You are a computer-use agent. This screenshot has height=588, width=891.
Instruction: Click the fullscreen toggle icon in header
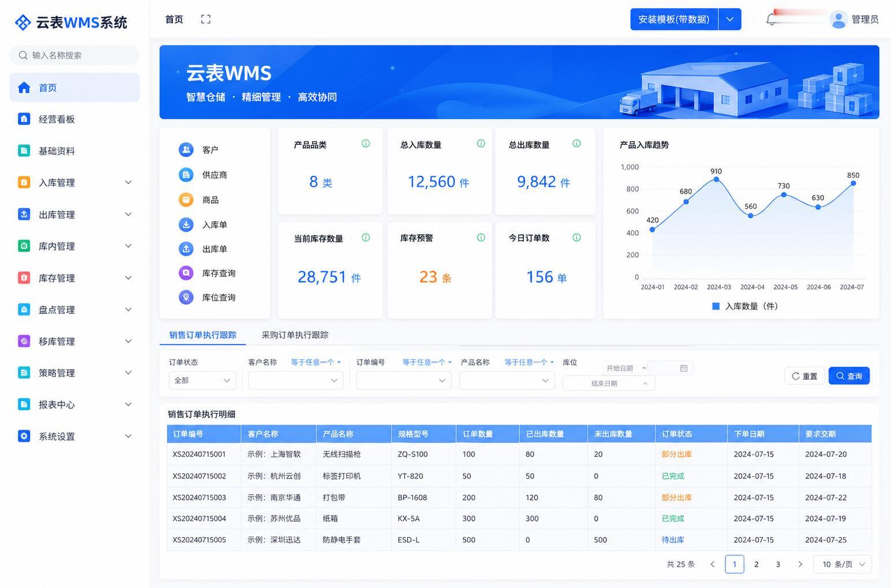(206, 19)
